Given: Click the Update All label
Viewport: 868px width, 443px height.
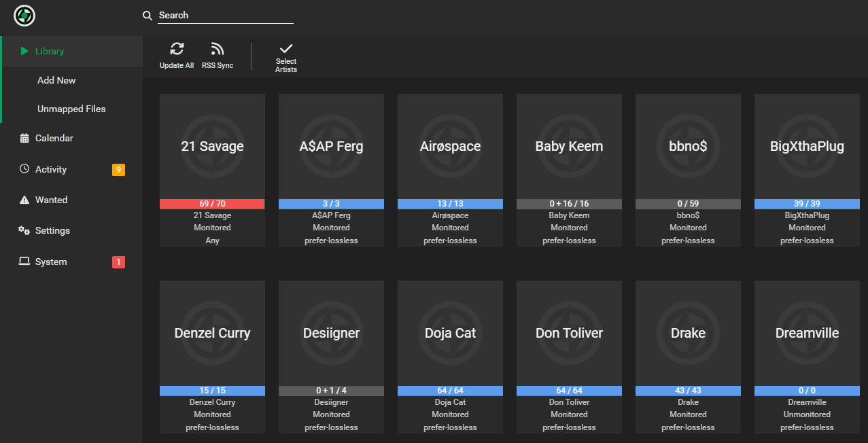Looking at the screenshot, I should point(177,65).
